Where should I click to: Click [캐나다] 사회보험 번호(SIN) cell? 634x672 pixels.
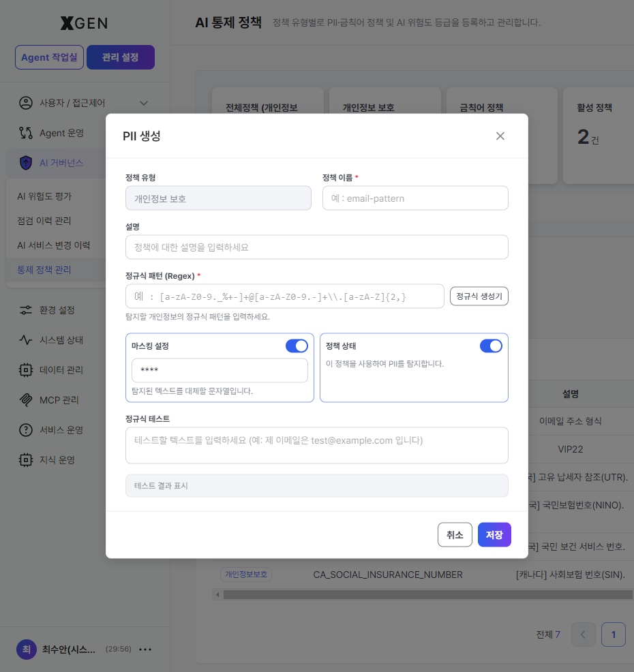coord(570,575)
